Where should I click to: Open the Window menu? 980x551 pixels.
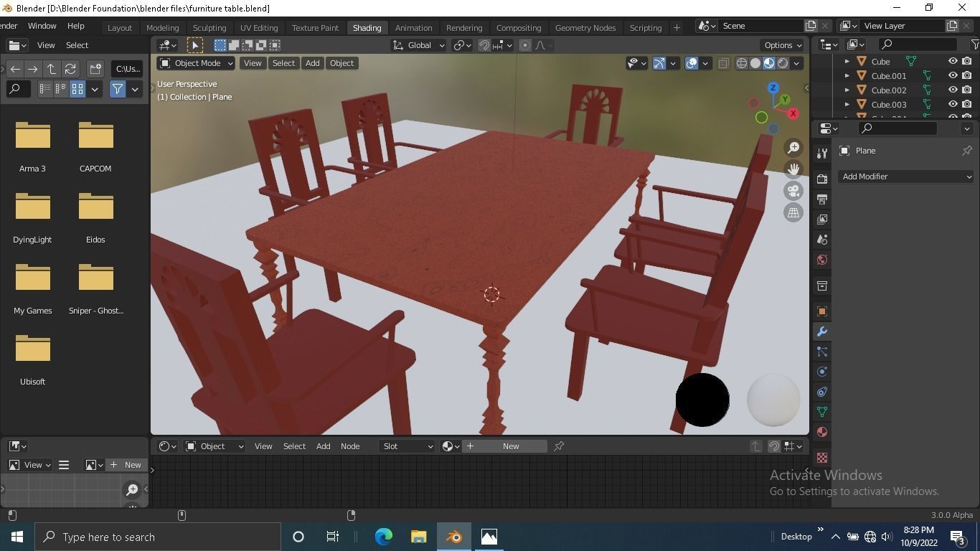42,26
